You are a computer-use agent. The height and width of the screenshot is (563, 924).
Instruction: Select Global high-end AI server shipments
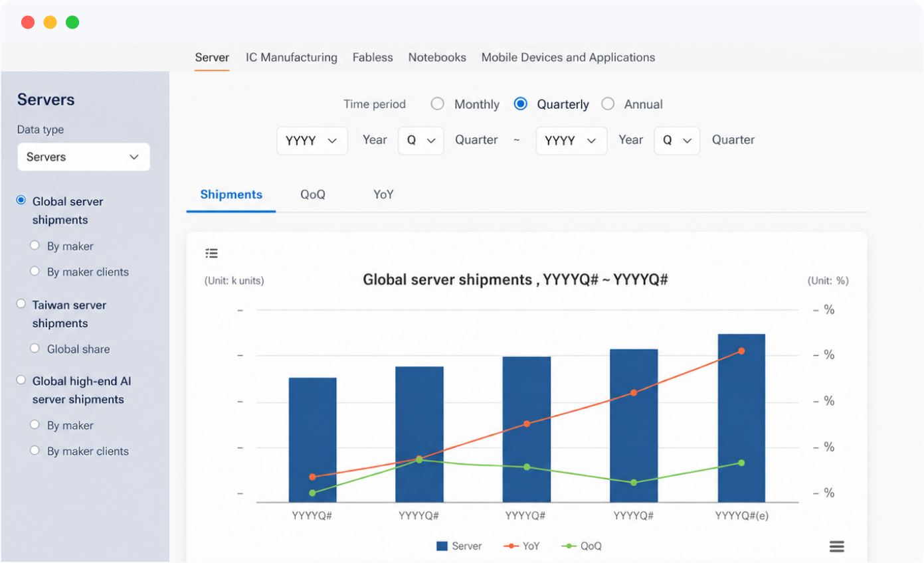pyautogui.click(x=21, y=380)
